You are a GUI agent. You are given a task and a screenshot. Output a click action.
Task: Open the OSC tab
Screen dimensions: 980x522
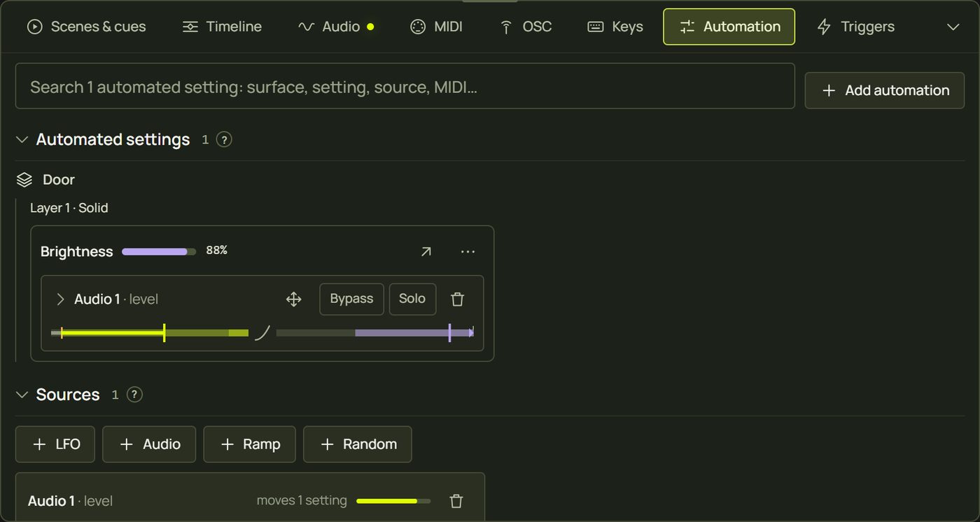(x=525, y=27)
